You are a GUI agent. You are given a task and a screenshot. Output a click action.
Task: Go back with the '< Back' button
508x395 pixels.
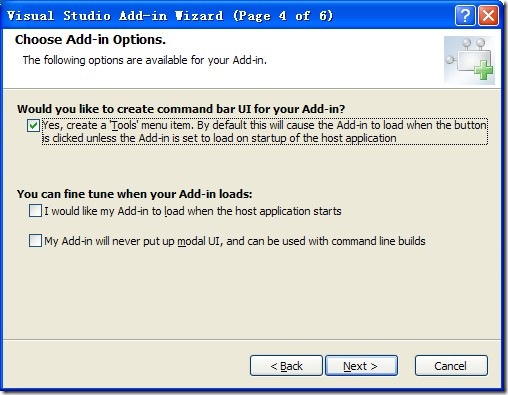[x=286, y=366]
